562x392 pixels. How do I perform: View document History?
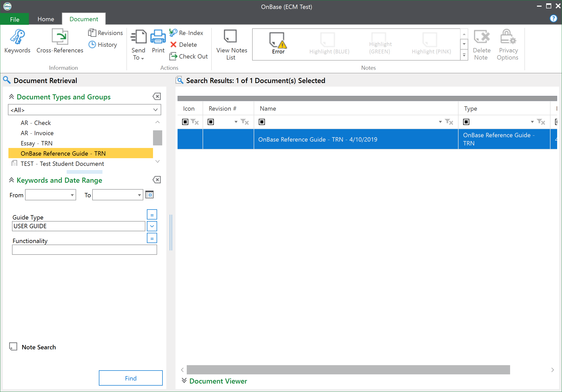click(103, 44)
